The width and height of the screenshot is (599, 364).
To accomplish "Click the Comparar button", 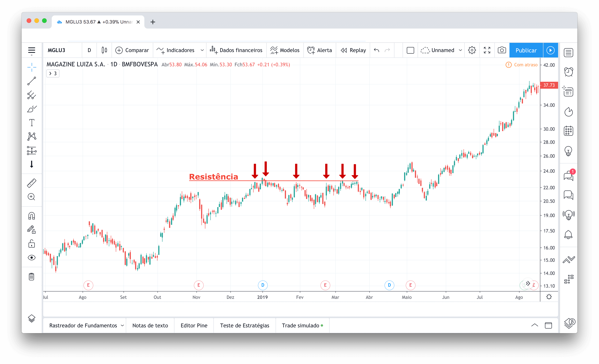I will 132,50.
